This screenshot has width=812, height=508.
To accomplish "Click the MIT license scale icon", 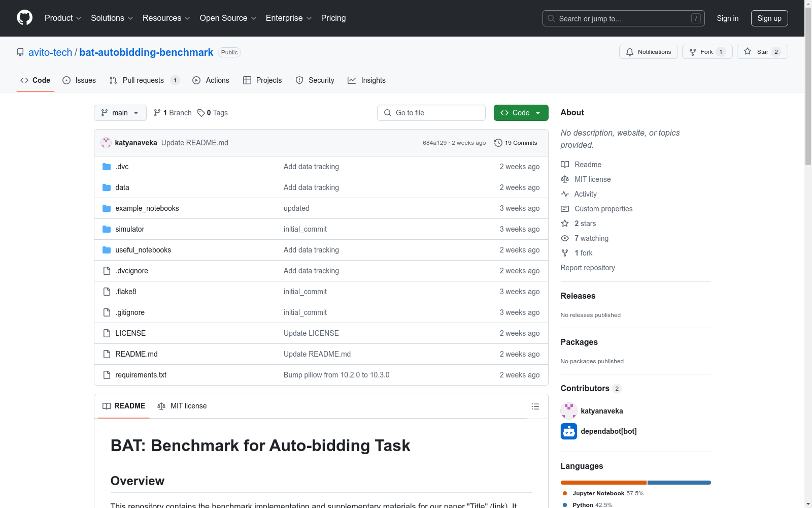I will (565, 179).
